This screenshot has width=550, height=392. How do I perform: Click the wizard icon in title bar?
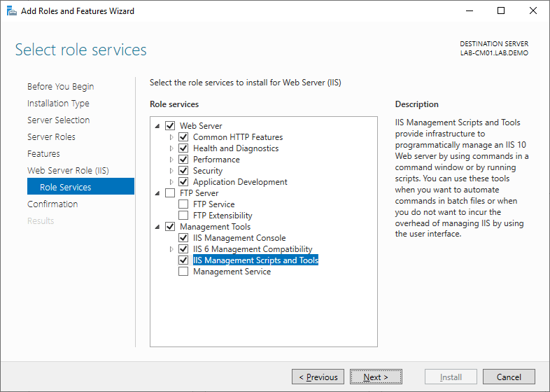pos(12,11)
